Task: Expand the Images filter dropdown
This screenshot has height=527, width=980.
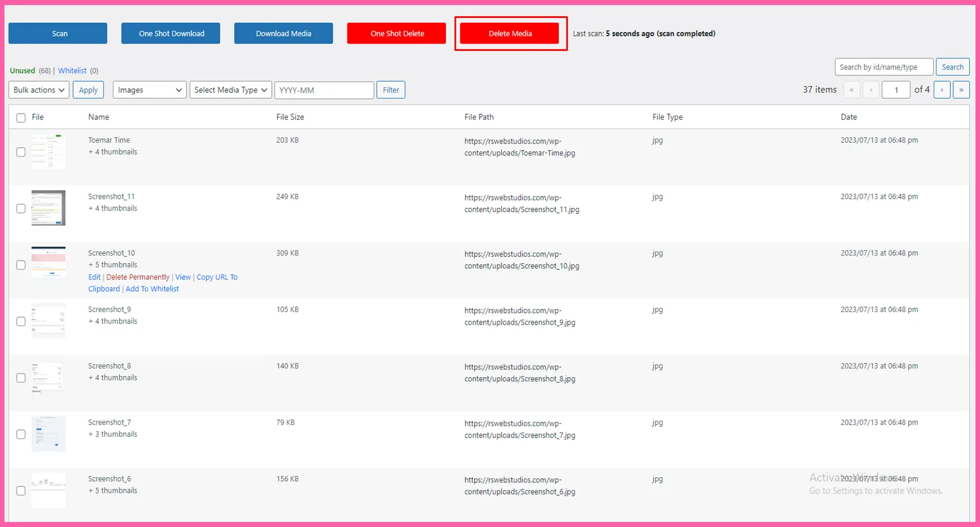Action: click(149, 90)
